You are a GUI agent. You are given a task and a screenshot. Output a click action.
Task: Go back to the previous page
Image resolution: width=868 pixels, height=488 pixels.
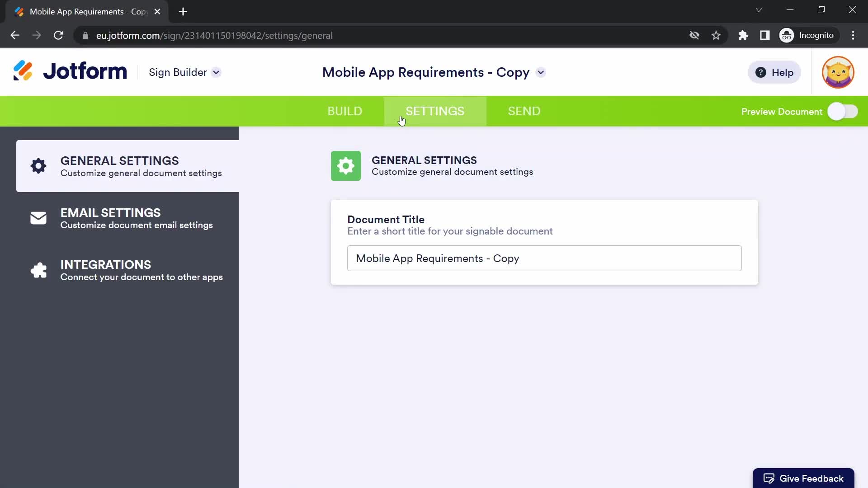[15, 35]
